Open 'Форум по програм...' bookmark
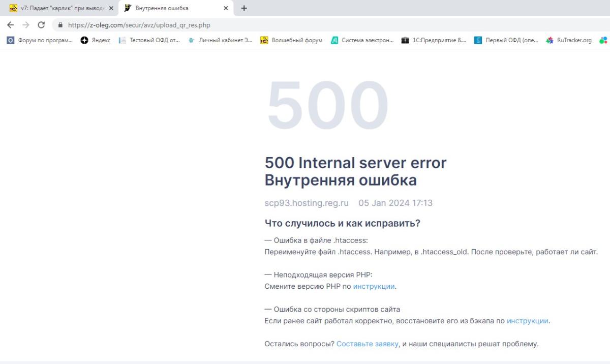 40,41
